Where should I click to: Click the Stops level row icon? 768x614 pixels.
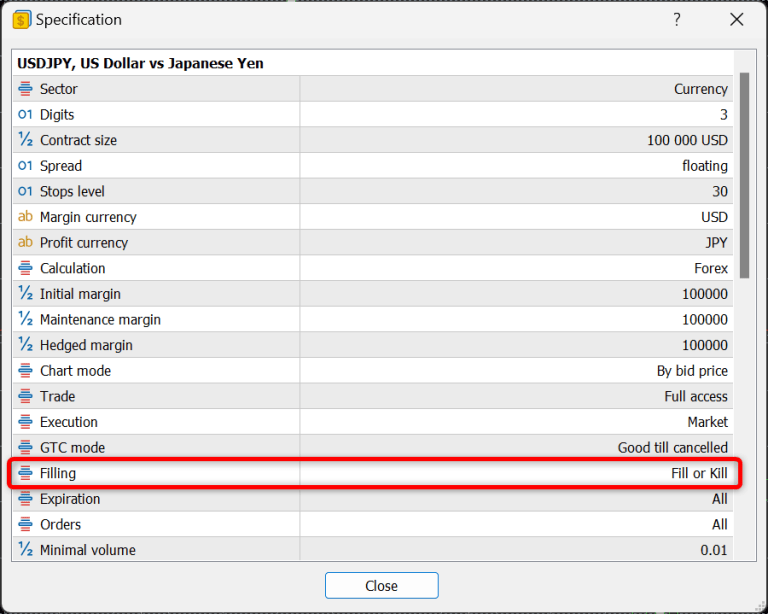25,191
